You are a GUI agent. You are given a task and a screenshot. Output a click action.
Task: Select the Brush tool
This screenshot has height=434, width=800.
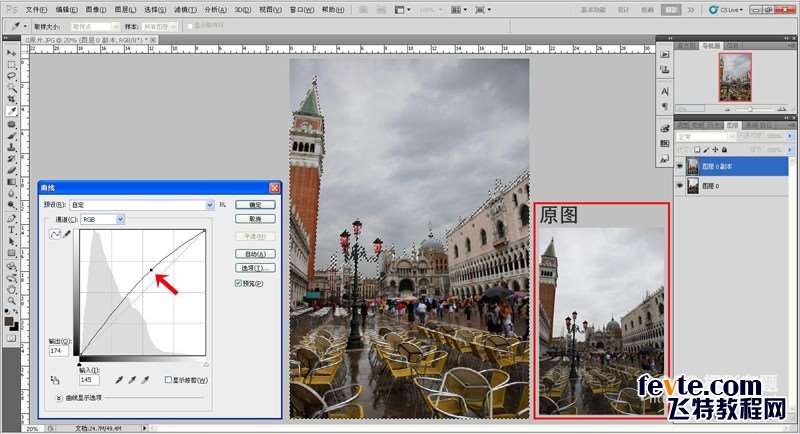(x=11, y=136)
